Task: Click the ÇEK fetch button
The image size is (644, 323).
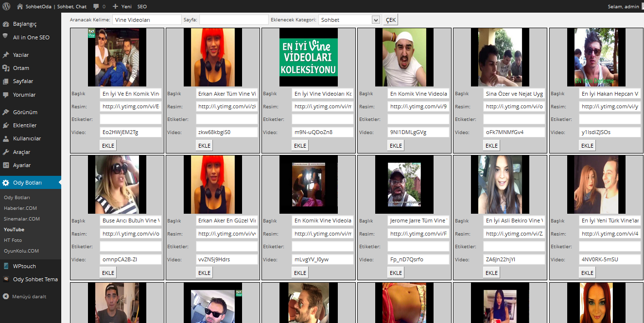Action: [x=391, y=20]
